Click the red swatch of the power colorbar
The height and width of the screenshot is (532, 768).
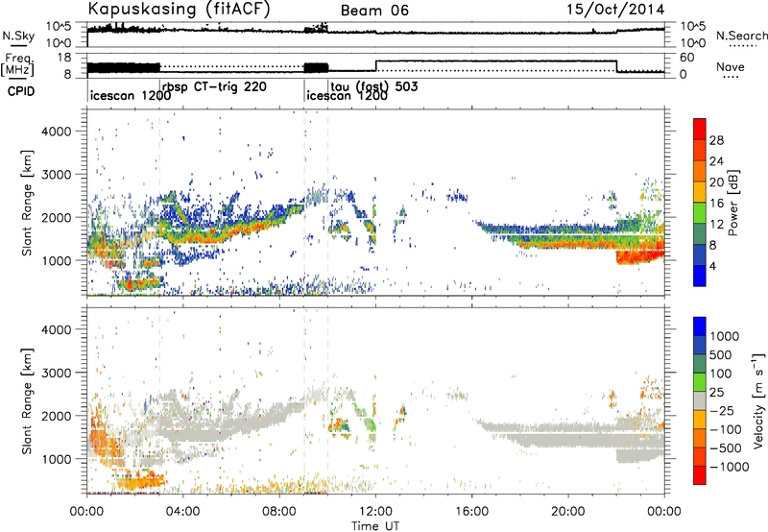[700, 130]
